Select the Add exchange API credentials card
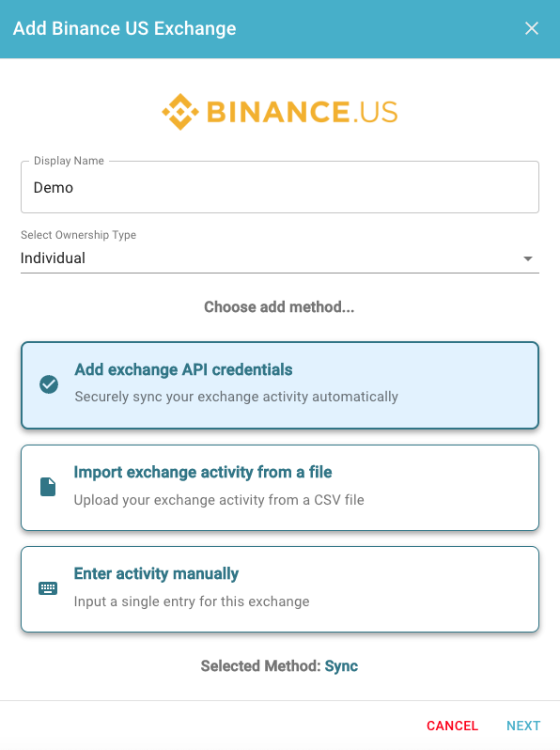Image resolution: width=560 pixels, height=750 pixels. tap(280, 385)
